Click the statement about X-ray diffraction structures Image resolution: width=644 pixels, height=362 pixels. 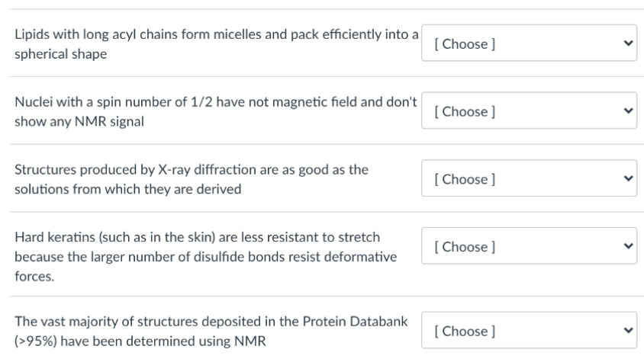[191, 179]
